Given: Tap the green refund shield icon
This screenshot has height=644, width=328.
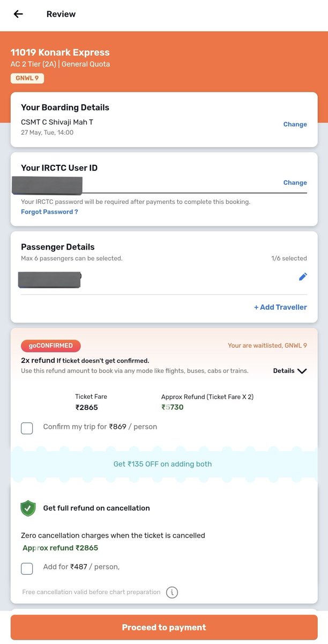Looking at the screenshot, I should click(28, 508).
